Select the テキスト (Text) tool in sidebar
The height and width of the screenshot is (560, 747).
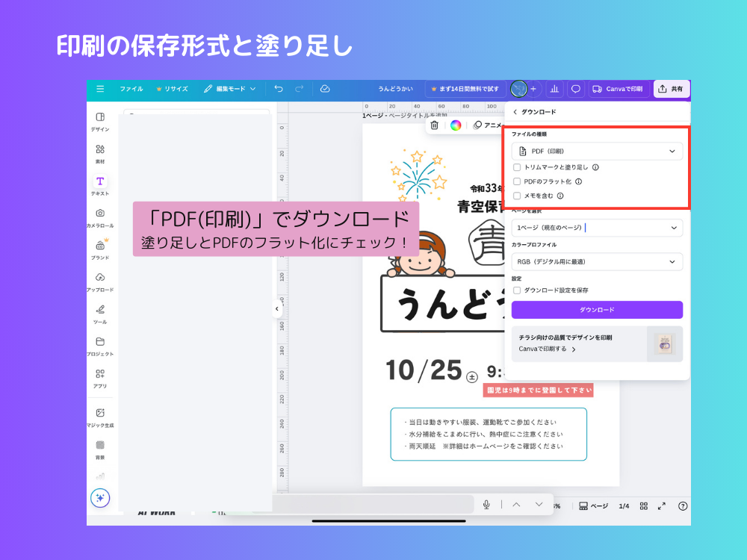click(100, 182)
